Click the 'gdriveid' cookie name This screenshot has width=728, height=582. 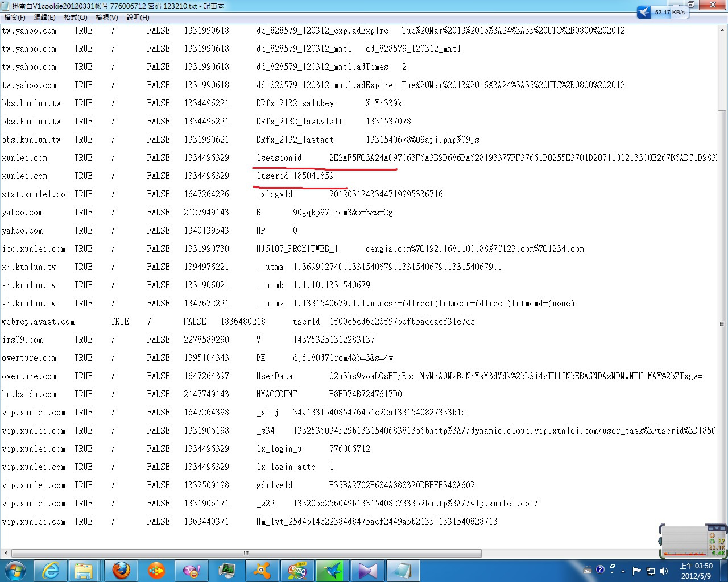(275, 485)
